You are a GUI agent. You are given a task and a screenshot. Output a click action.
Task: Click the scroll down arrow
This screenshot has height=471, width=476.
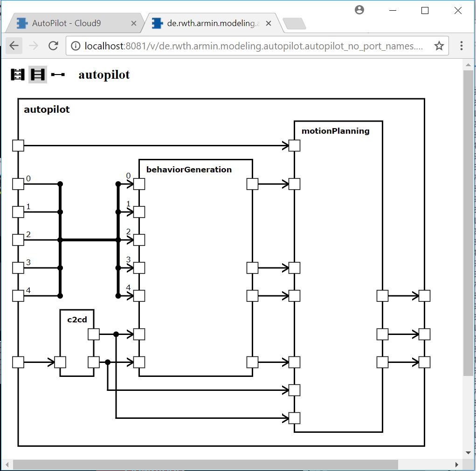468,453
